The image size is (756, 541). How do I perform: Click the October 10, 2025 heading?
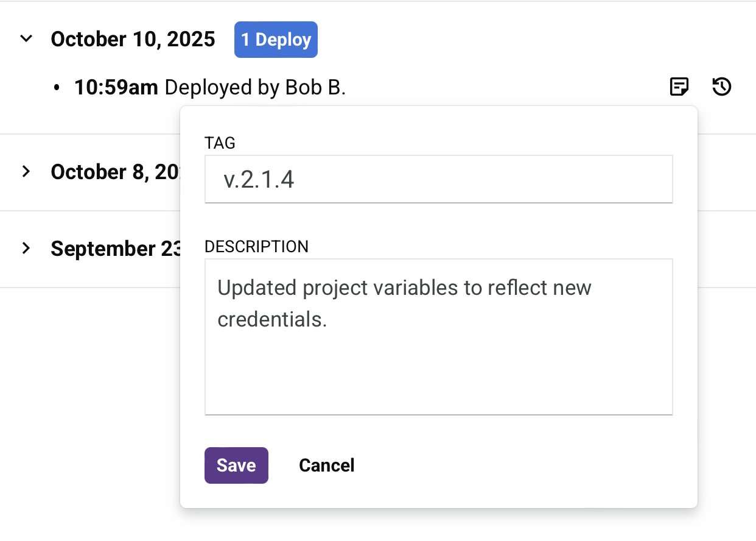tap(133, 38)
